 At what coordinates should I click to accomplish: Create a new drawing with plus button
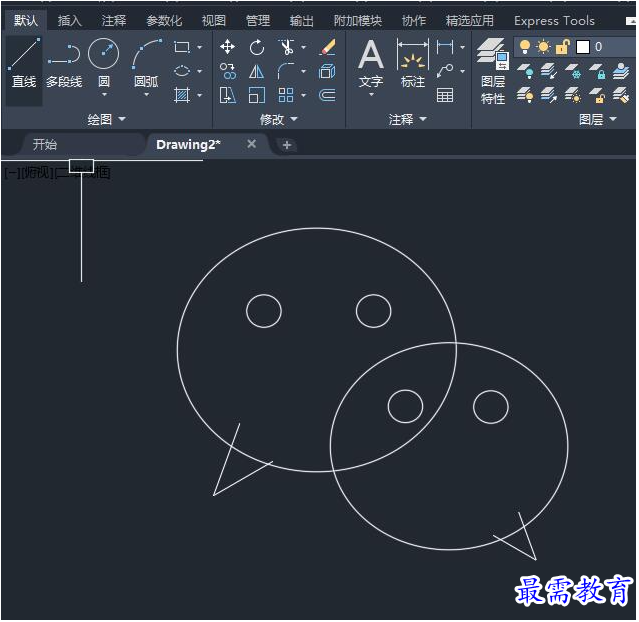(286, 145)
